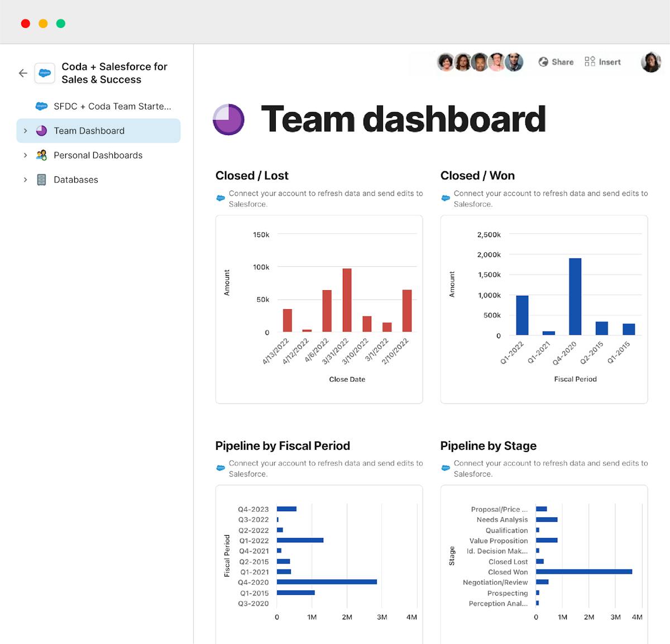The height and width of the screenshot is (644, 670).
Task: Click the pie chart icon for Team Dashboard
Action: tap(41, 131)
